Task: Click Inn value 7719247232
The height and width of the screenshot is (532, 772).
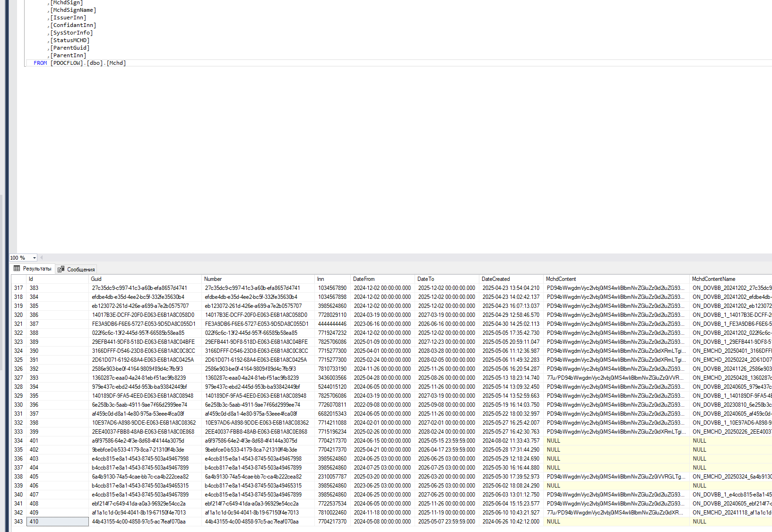Action: coord(333,333)
